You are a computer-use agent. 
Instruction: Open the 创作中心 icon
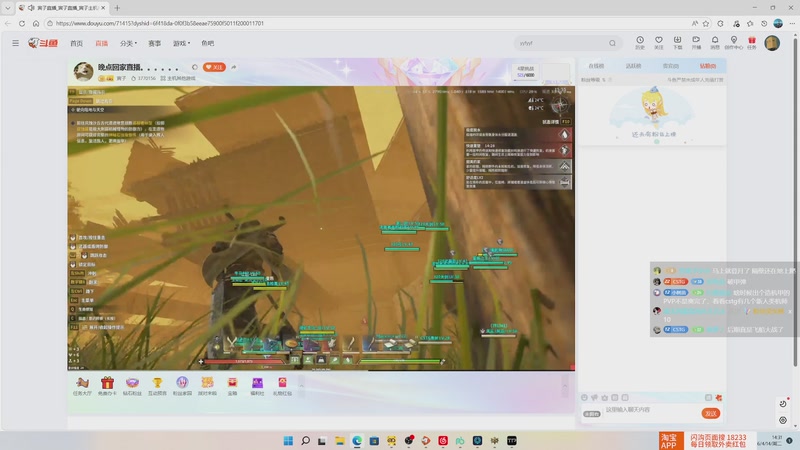click(x=734, y=42)
